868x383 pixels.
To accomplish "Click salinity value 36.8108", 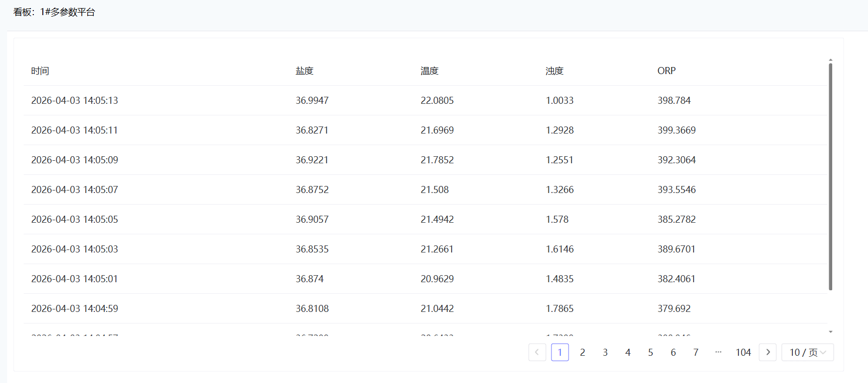I will click(312, 308).
